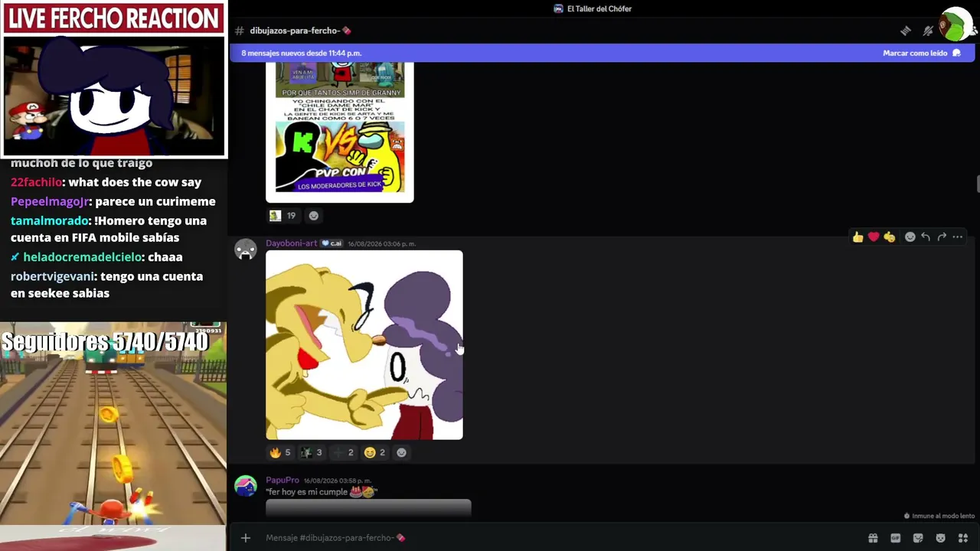Open the add reaction picker in hover toolbar
Image resolution: width=980 pixels, height=551 pixels.
[x=910, y=237]
